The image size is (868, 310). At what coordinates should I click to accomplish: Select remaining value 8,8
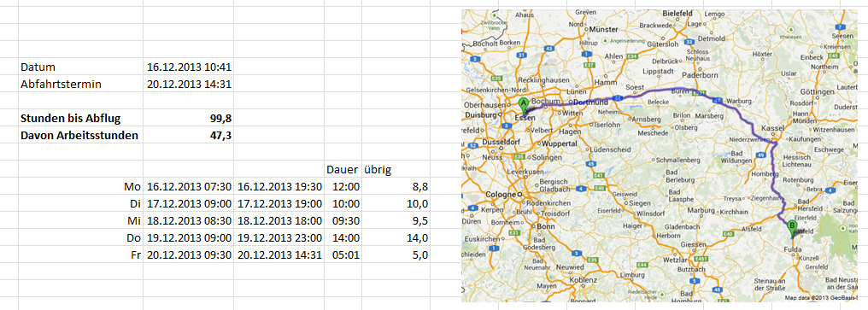(396, 187)
